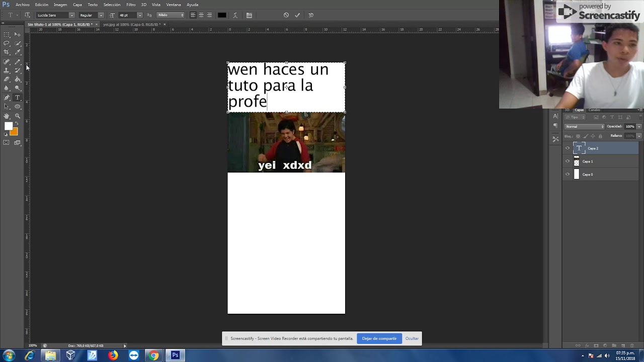Click the white foreground color swatch
This screenshot has width=644, height=362.
point(8,126)
